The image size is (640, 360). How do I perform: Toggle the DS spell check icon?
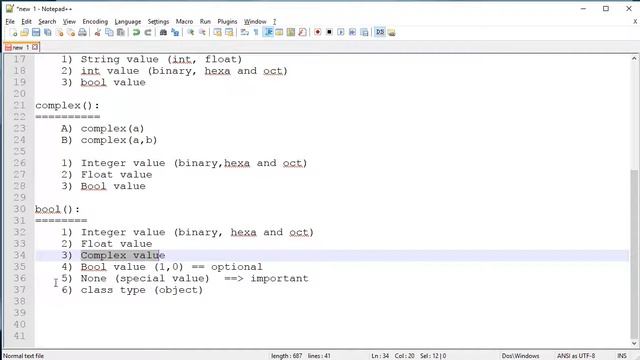coord(380,32)
